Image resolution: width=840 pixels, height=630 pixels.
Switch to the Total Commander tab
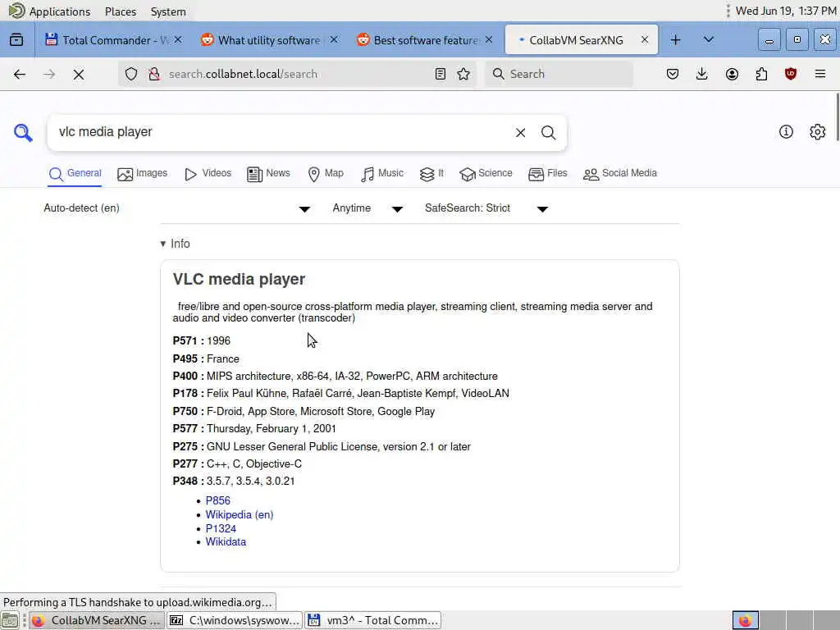click(107, 39)
